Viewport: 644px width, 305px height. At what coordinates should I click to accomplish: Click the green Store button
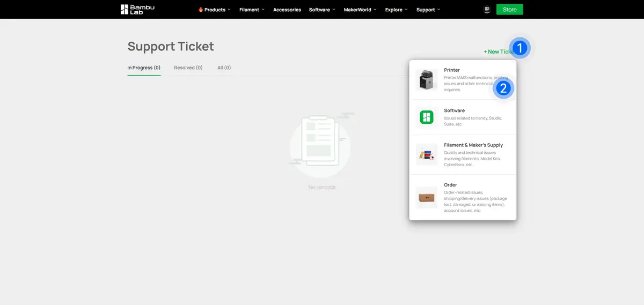(x=510, y=10)
